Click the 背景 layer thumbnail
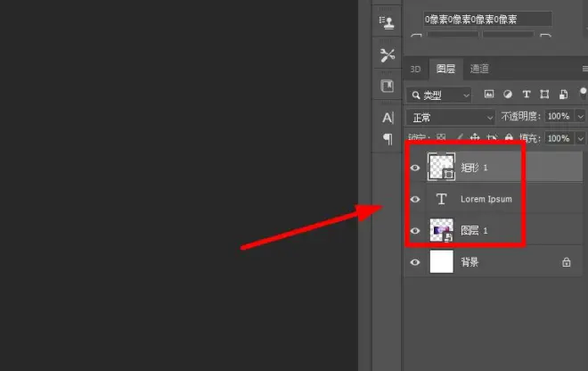This screenshot has height=371, width=588. pos(442,262)
